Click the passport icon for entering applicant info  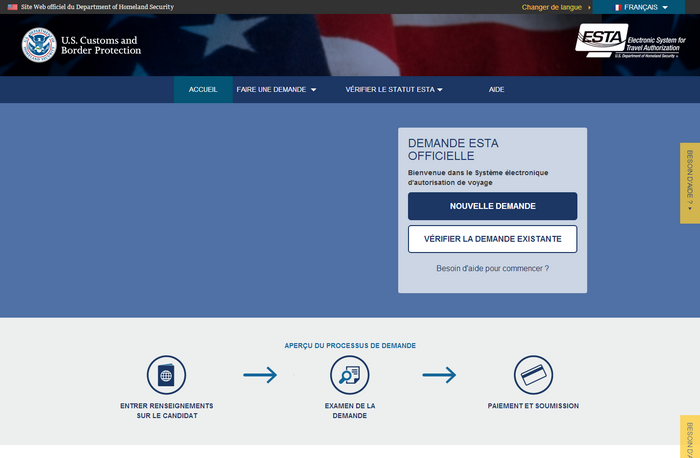point(166,375)
